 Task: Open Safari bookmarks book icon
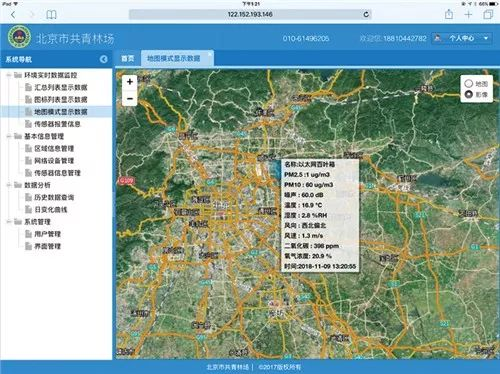(x=51, y=15)
